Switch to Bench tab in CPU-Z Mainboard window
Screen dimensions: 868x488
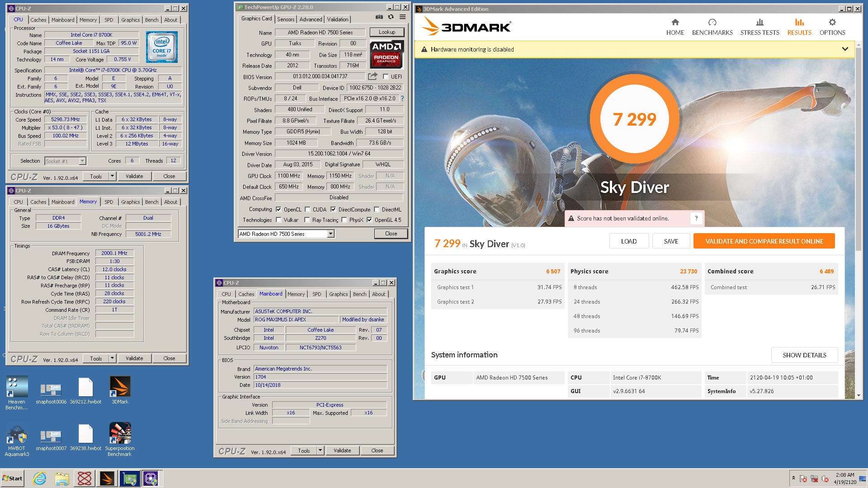click(x=360, y=294)
